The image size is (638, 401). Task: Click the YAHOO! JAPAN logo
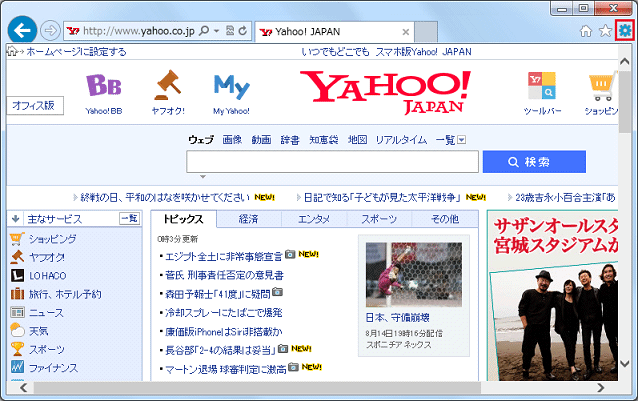(386, 92)
